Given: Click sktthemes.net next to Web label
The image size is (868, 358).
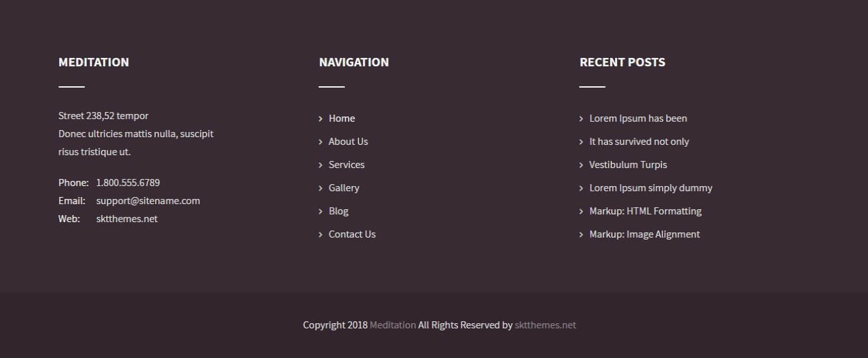Looking at the screenshot, I should [x=127, y=219].
